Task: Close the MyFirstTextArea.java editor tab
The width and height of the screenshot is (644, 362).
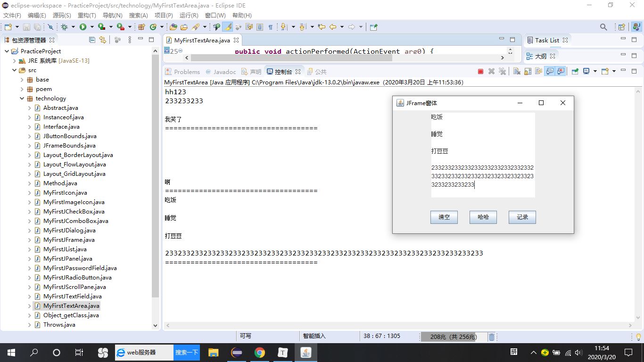Action: click(x=236, y=40)
